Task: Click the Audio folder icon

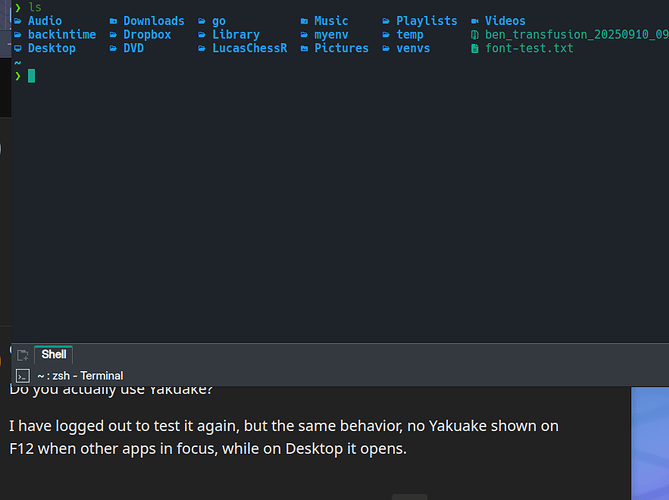Action: 18,21
